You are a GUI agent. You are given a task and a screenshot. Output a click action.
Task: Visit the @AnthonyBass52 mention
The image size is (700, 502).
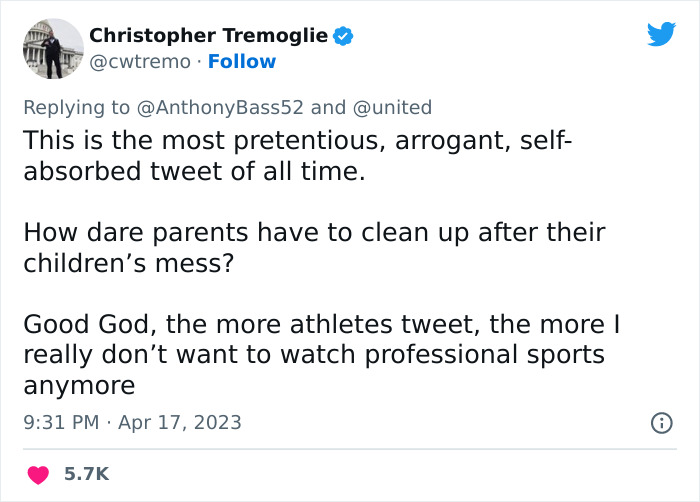point(228,107)
